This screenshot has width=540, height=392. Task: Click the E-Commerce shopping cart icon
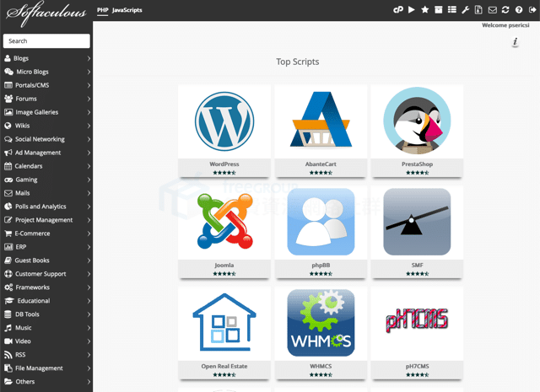pos(8,234)
